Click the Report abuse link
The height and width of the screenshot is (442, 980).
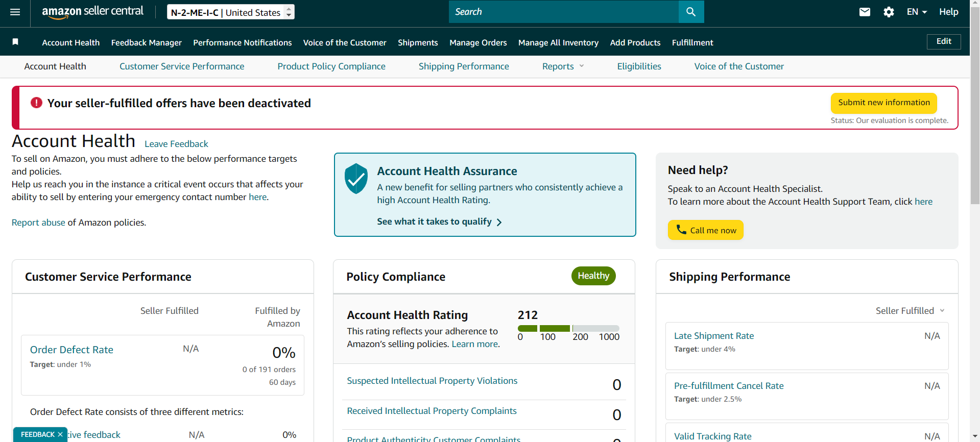(x=38, y=223)
